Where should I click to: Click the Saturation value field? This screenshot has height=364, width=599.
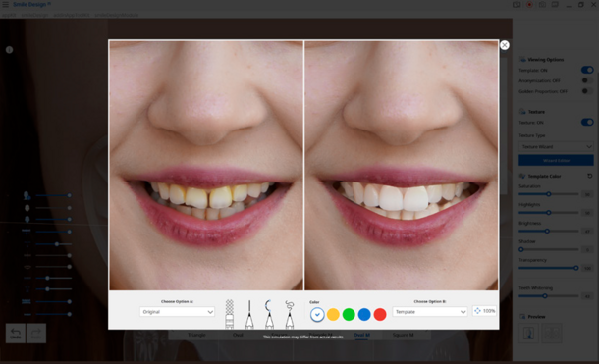pos(587,194)
